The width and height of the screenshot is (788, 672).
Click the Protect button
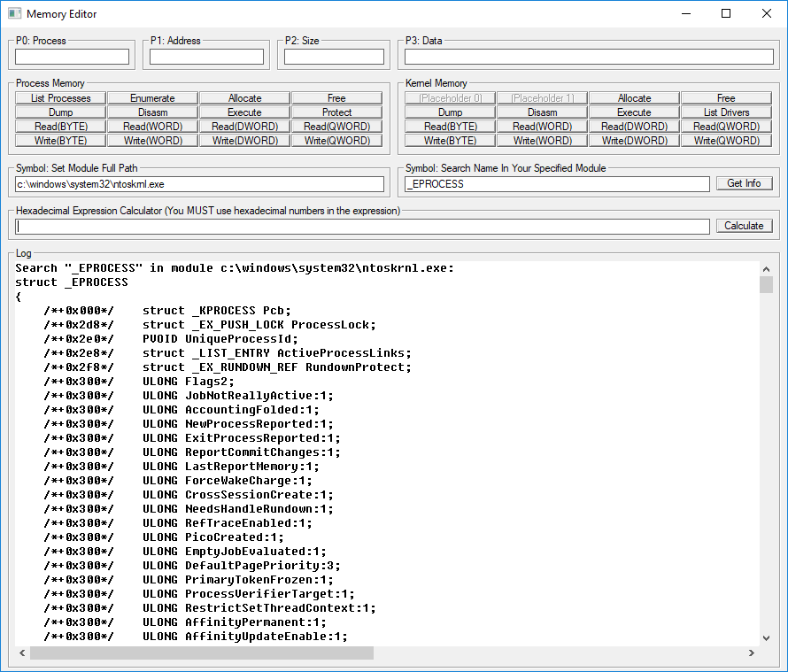click(x=336, y=112)
